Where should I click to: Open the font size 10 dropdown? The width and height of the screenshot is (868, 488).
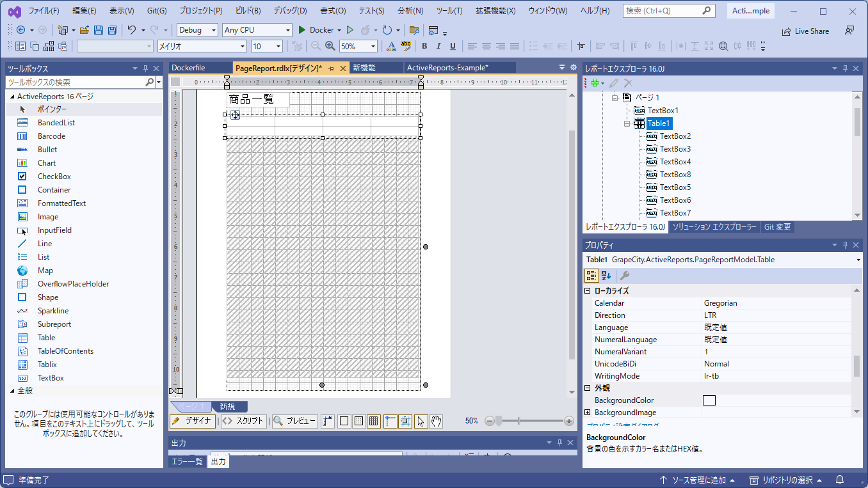266,46
